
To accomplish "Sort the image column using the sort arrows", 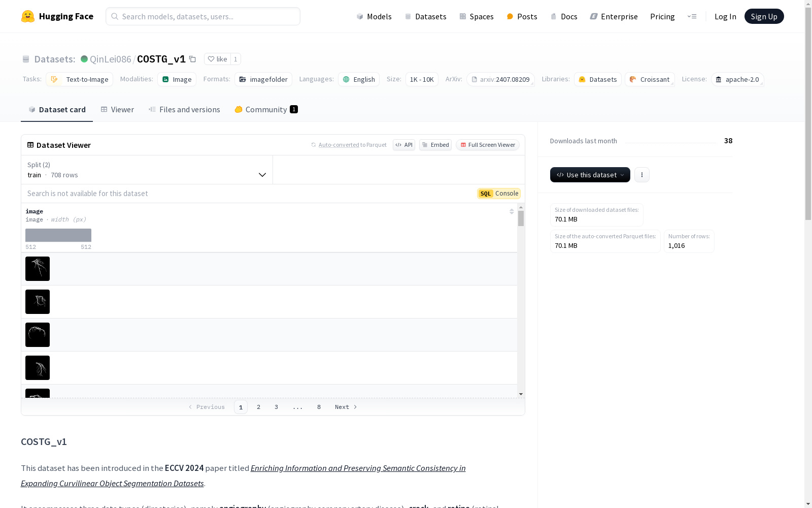I will (x=512, y=211).
